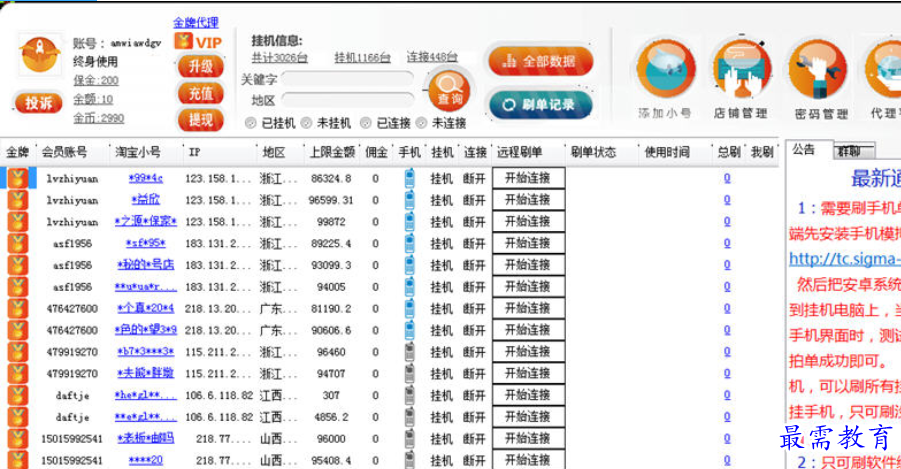Select the 已连接 radio filter

(365, 123)
